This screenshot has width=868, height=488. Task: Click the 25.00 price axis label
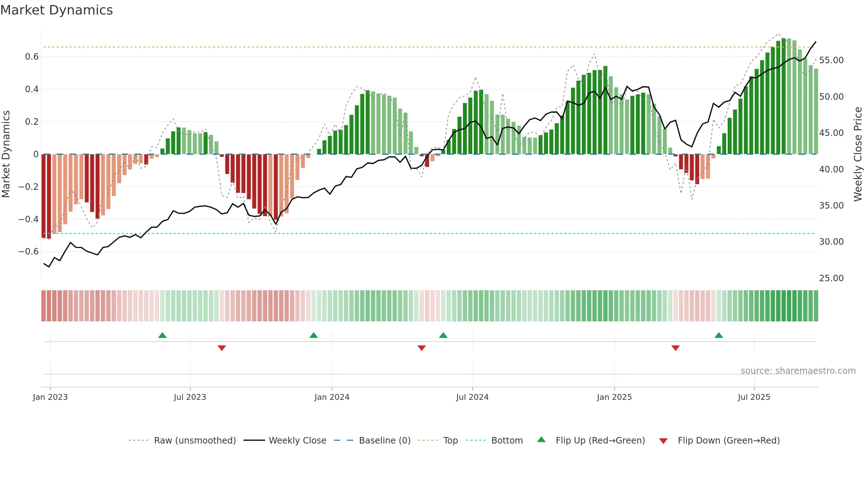831,278
